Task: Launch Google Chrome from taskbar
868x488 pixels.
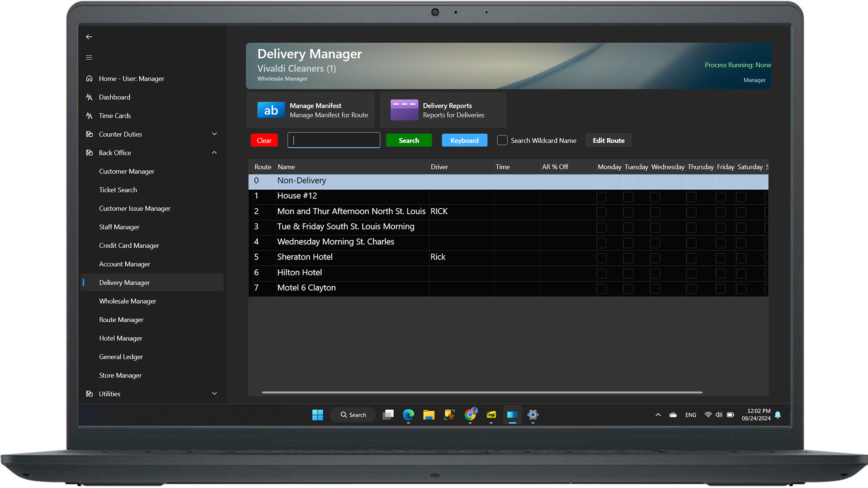Action: 471,414
